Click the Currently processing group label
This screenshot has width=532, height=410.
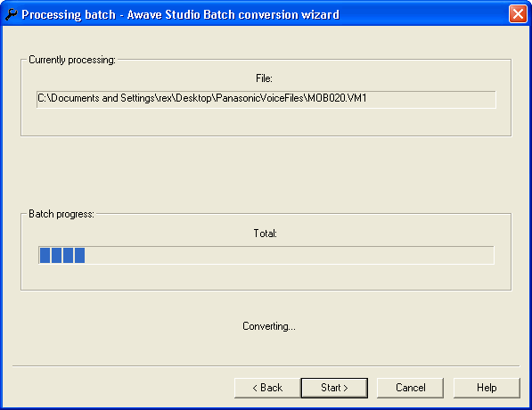[x=72, y=60]
